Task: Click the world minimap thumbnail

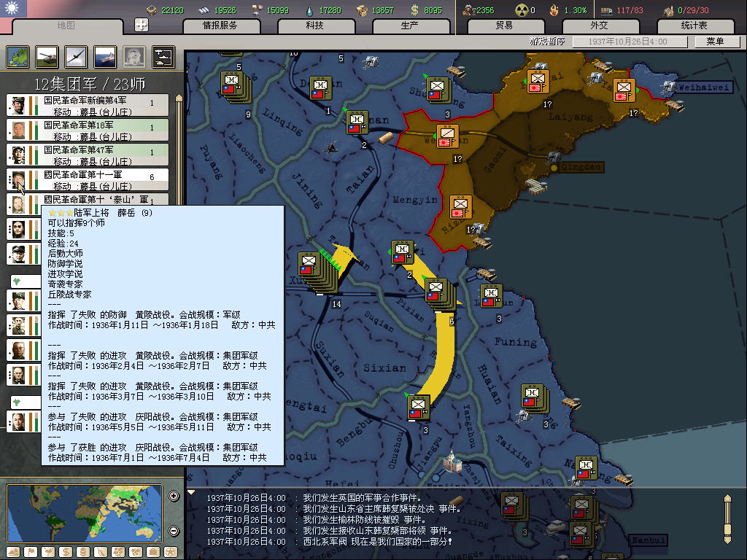Action: [85, 513]
